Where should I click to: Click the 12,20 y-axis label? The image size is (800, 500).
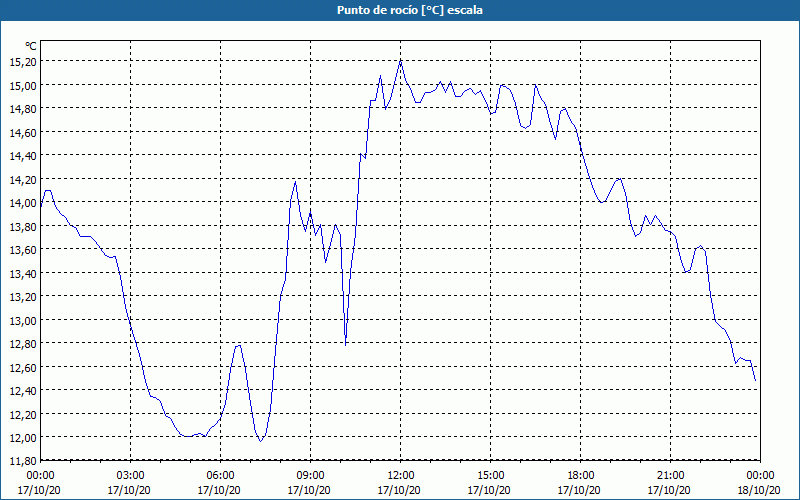pos(23,414)
